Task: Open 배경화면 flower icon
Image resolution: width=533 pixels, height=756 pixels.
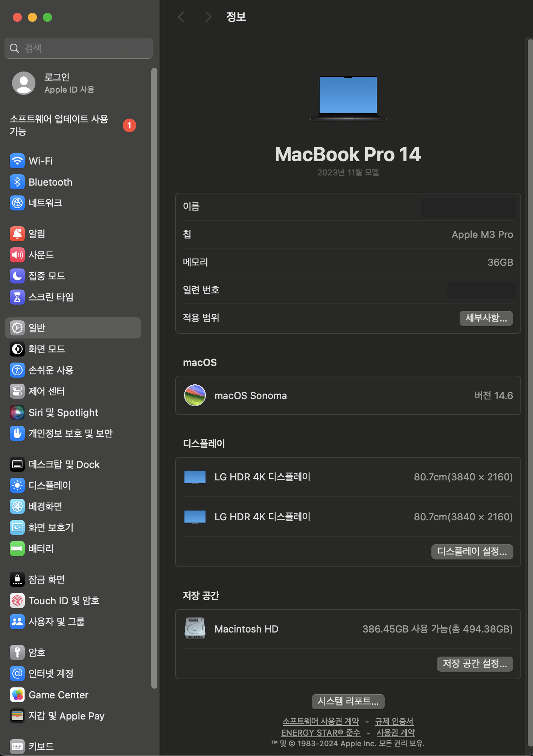Action: click(17, 506)
